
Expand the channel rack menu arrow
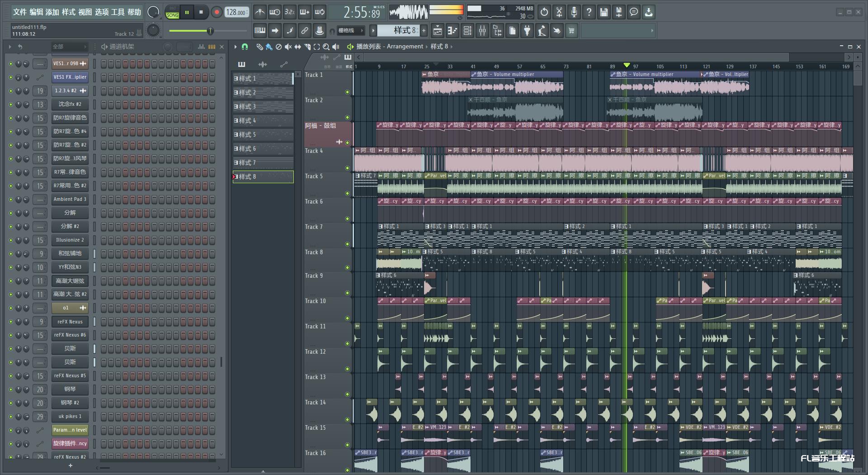(x=10, y=47)
